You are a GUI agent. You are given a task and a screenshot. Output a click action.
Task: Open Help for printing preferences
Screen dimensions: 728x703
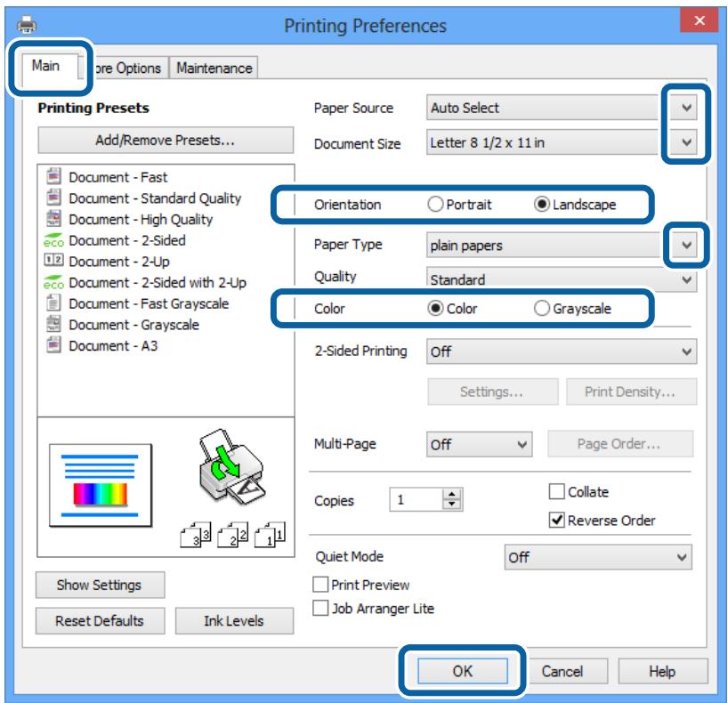tap(662, 671)
